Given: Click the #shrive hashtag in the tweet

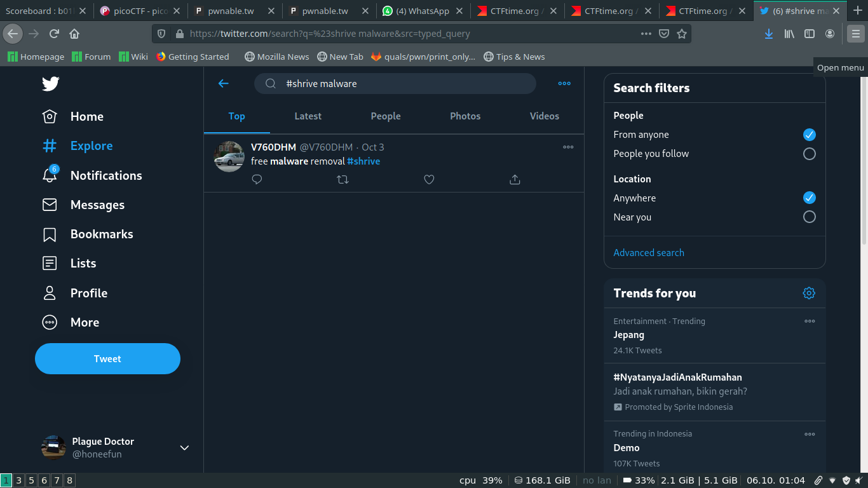Looking at the screenshot, I should 363,161.
